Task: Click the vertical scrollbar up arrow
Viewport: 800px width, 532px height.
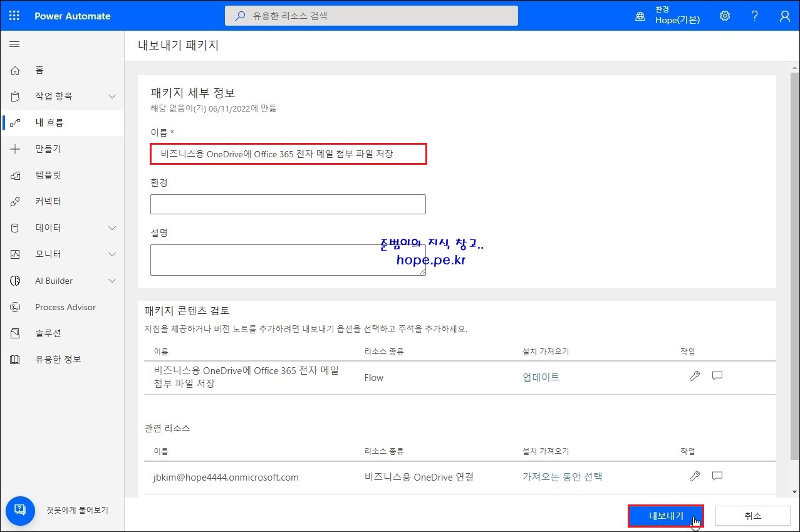Action: [794, 67]
